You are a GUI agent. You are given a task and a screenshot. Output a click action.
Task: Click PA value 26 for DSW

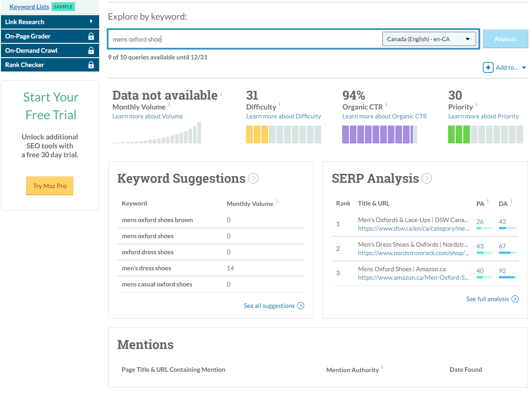point(480,222)
